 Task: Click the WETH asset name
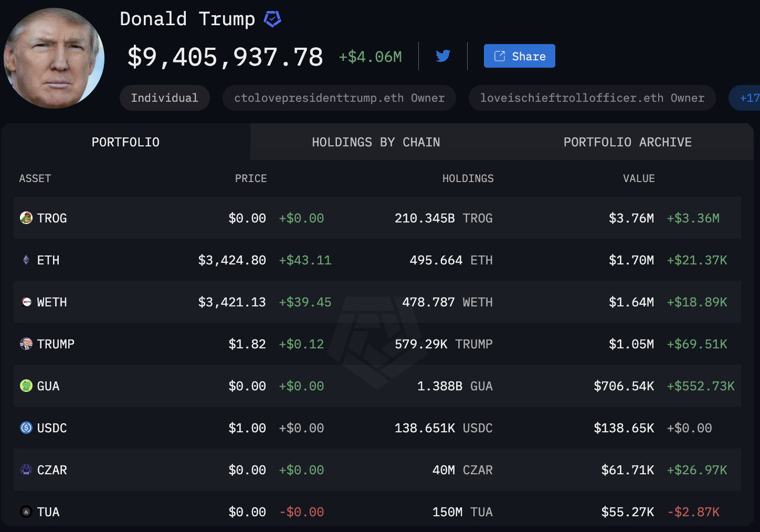point(52,302)
